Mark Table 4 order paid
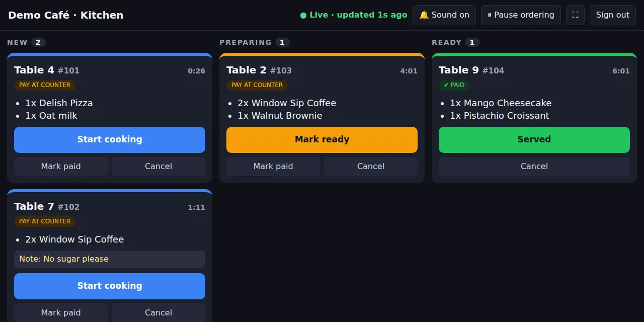The height and width of the screenshot is (322, 644). pyautogui.click(x=61, y=167)
